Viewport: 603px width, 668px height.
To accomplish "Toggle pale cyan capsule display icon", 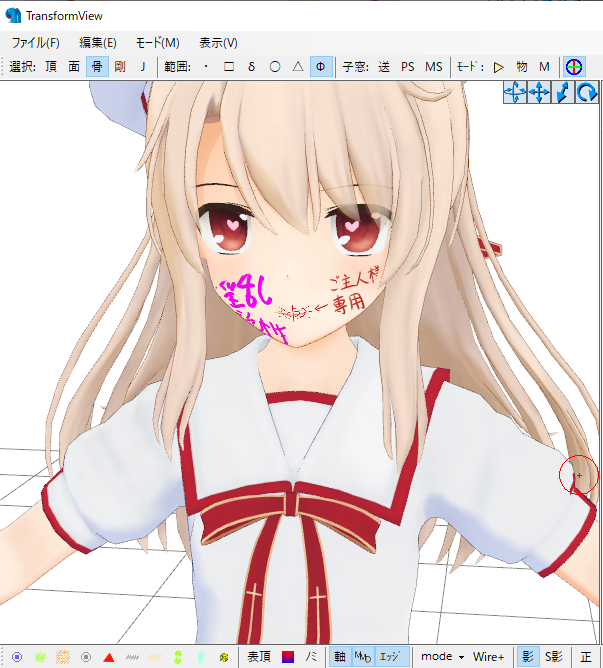I will (x=201, y=657).
